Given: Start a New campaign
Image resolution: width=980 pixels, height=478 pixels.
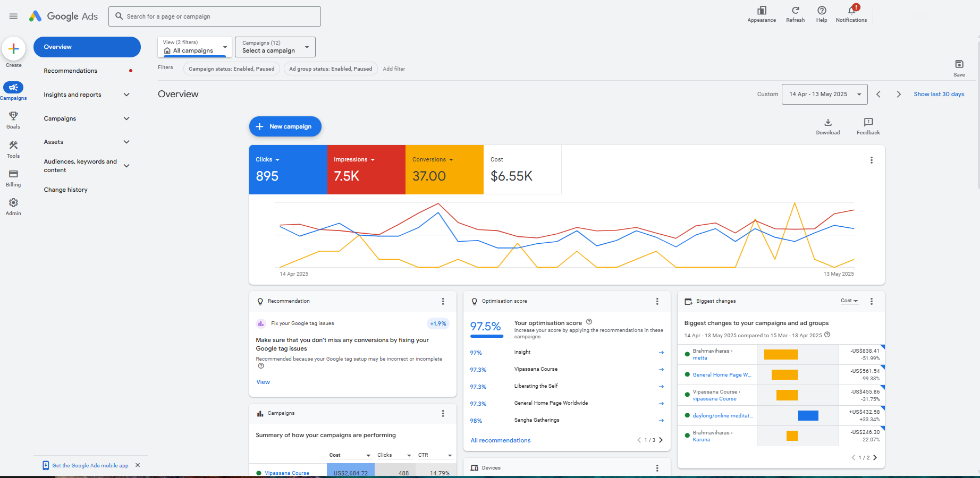Looking at the screenshot, I should [x=285, y=126].
